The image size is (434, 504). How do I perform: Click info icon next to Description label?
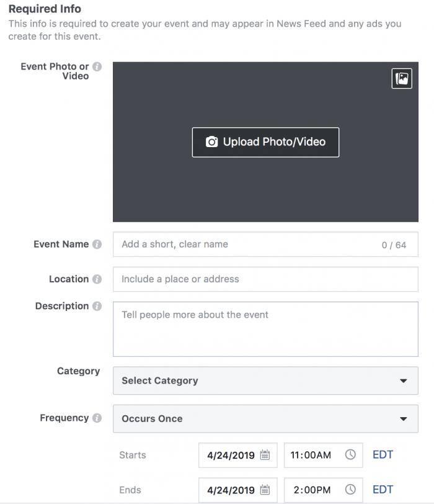tap(97, 306)
